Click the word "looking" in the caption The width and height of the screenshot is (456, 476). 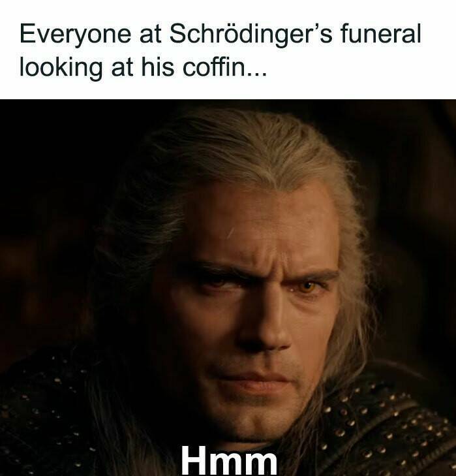(61, 69)
